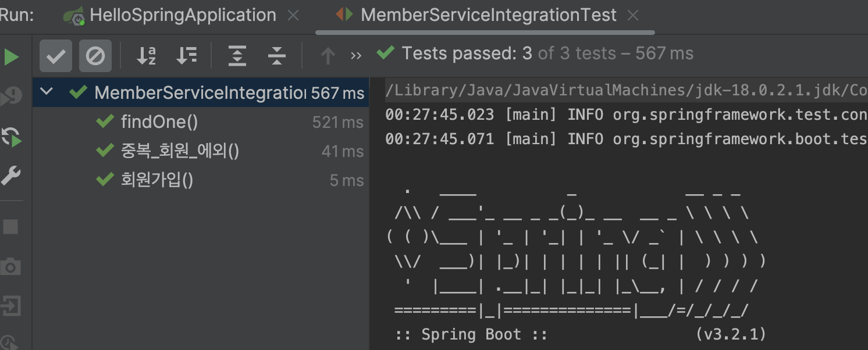
Task: Sort tests by duration
Action: pyautogui.click(x=187, y=56)
